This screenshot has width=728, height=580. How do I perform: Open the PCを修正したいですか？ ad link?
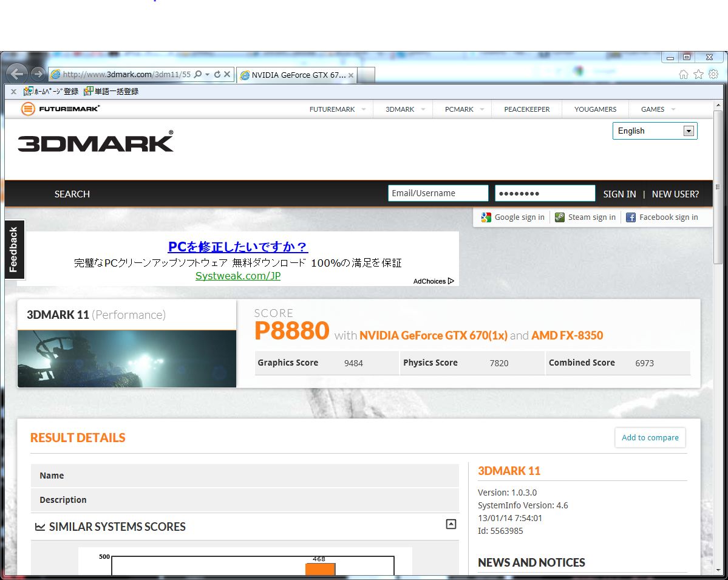tap(238, 247)
